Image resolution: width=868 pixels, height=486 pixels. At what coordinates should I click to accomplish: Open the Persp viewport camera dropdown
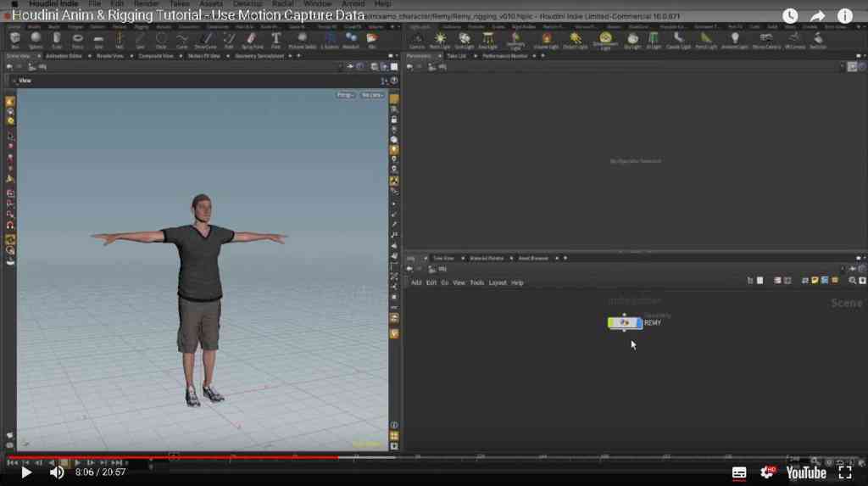click(x=345, y=95)
